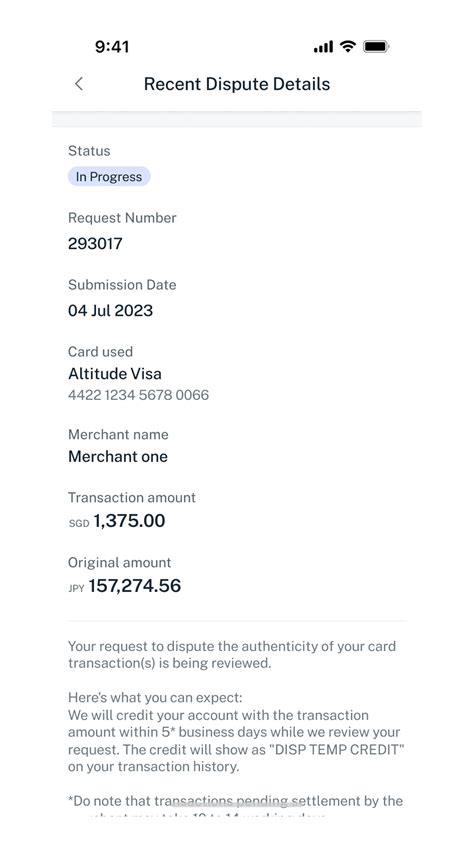Viewport: 474px width, 853px height.
Task: Tap the Request Number label
Action: coord(122,218)
